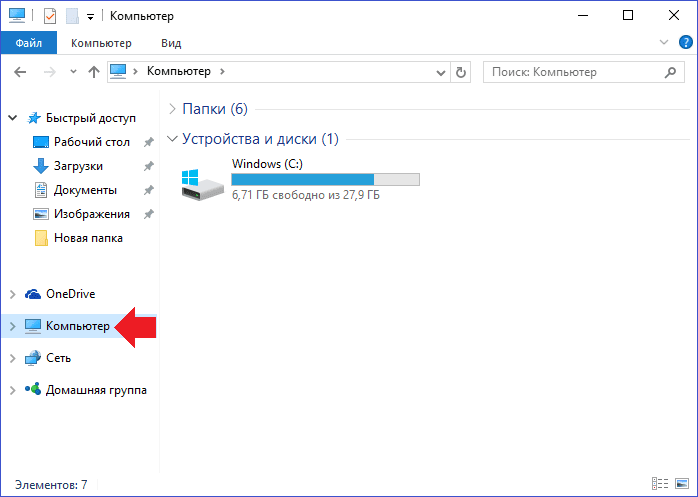Viewport: 698px width, 497px height.
Task: Switch to details view in the status bar
Action: 660,483
